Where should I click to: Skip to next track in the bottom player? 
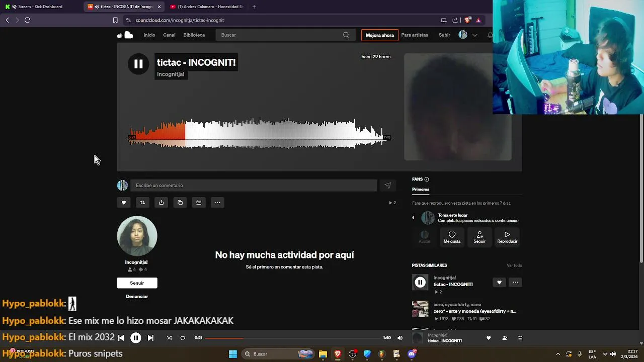coord(150,338)
